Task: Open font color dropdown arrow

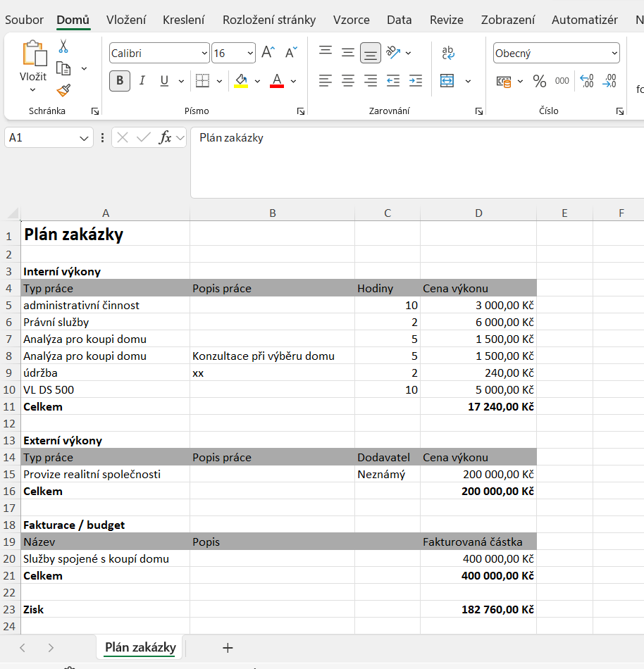Action: (x=294, y=81)
